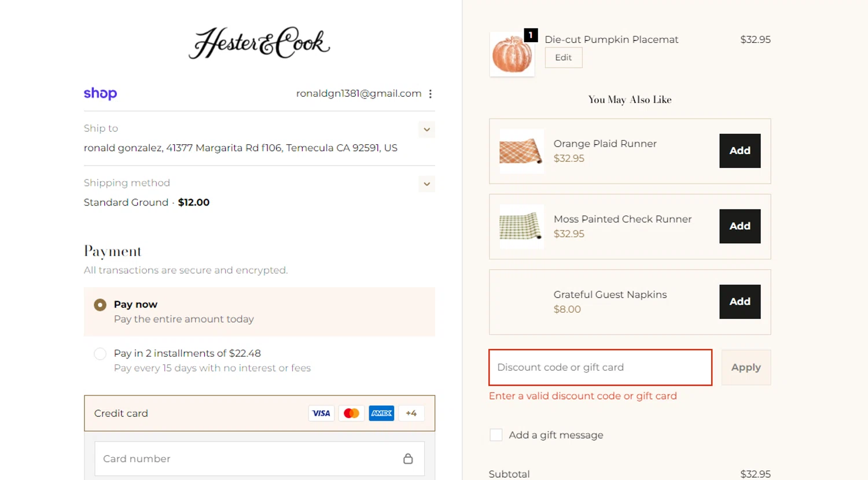This screenshot has width=868, height=480.
Task: Edit the Die-cut Pumpkin Placemat item
Action: 564,57
